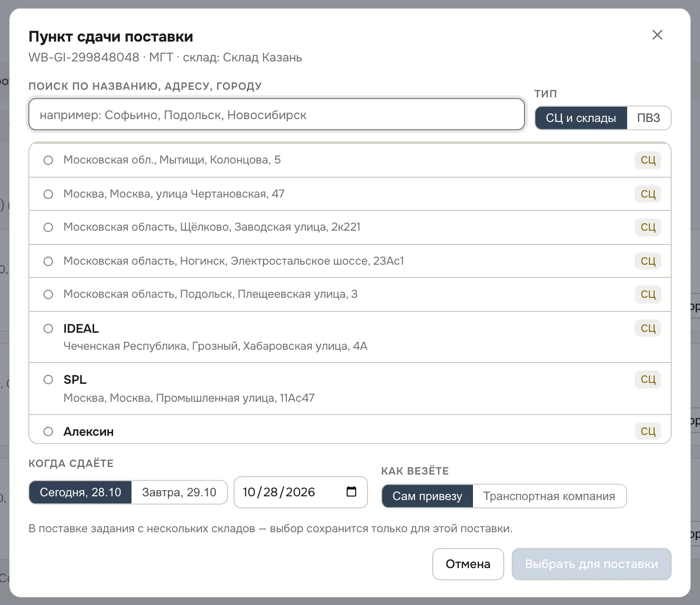Open the calendar picker in date field
The width and height of the screenshot is (700, 605).
[x=351, y=492]
